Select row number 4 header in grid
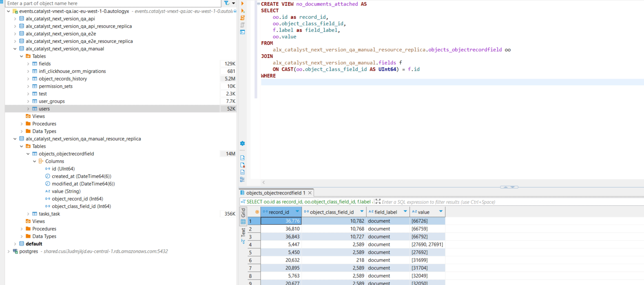 click(254, 245)
